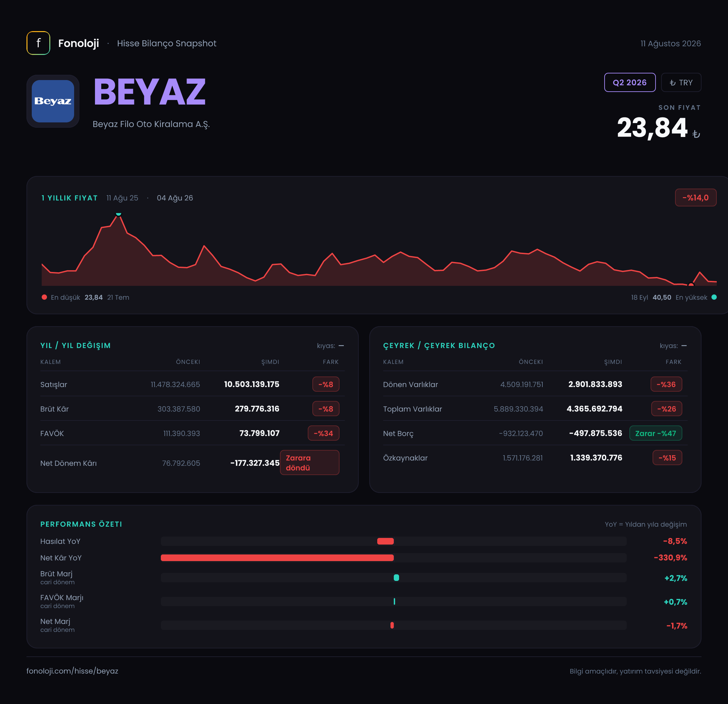This screenshot has height=704, width=728.
Task: Click the Net Borç row label
Action: point(398,433)
